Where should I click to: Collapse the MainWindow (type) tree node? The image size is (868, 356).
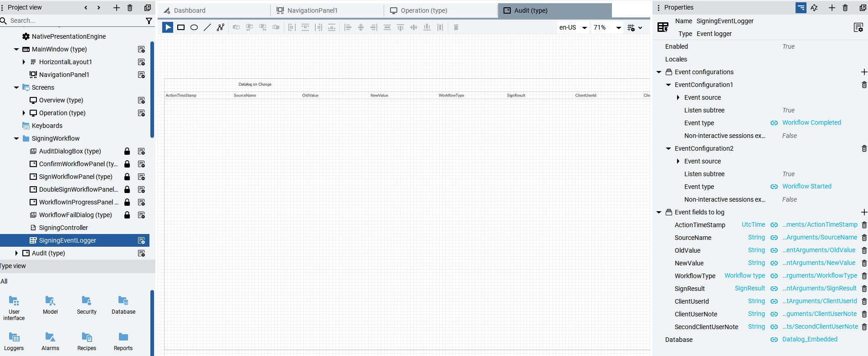[16, 49]
